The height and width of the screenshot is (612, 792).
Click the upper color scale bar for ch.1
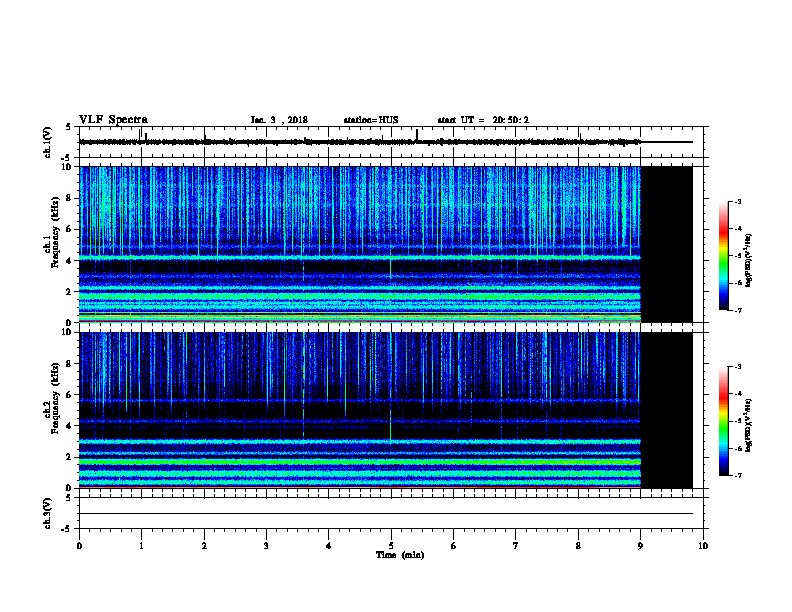tap(723, 256)
